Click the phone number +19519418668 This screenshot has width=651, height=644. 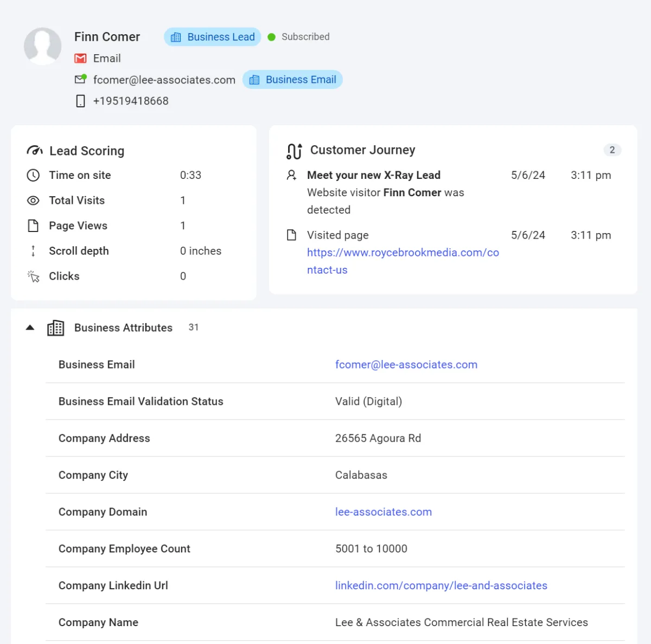coord(131,101)
